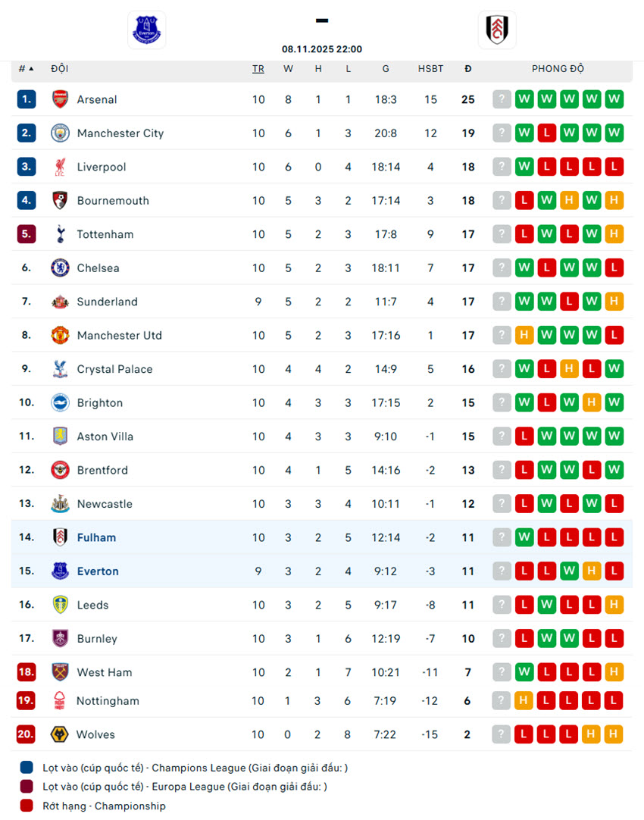This screenshot has width=644, height=820.
Task: Sort standings by Đ points column
Action: (468, 69)
